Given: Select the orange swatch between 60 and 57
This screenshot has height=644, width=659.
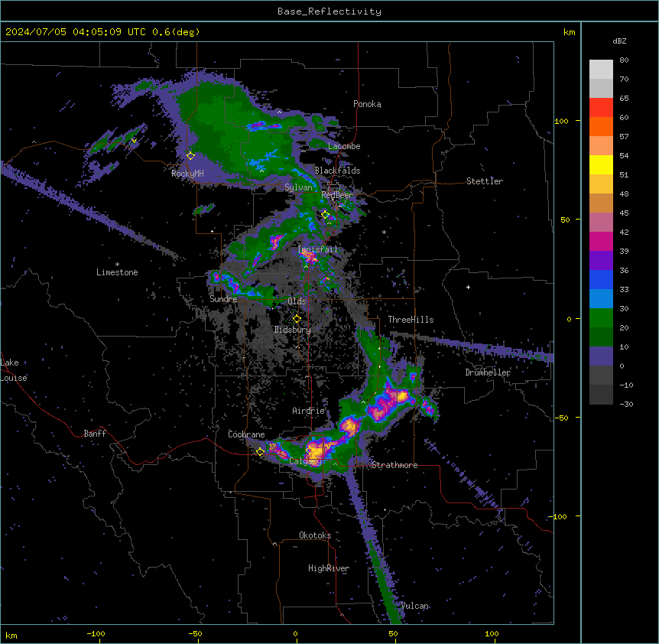Looking at the screenshot, I should (601, 126).
